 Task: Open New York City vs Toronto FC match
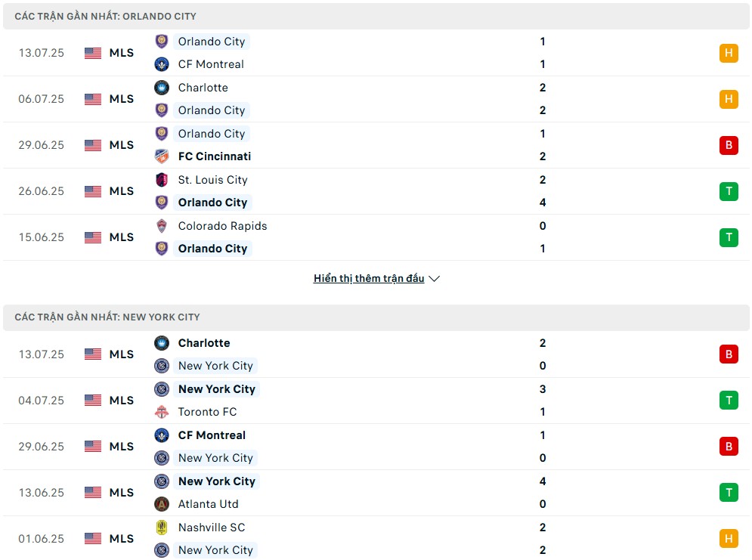click(x=376, y=401)
